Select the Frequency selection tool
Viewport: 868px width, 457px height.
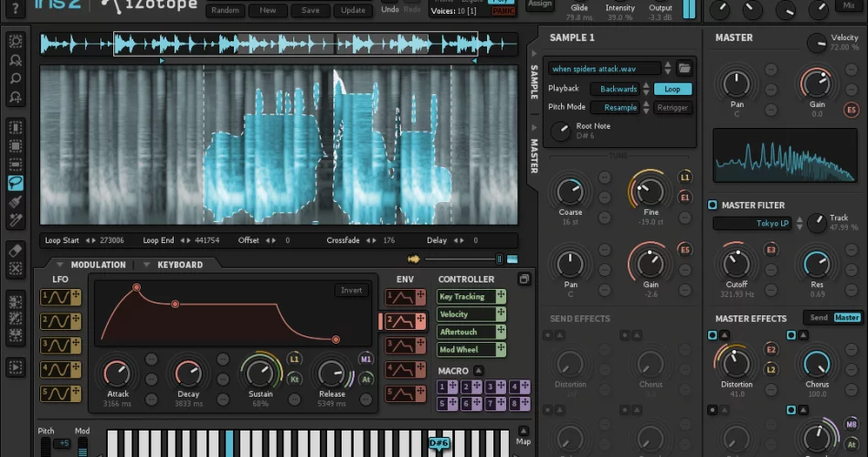[16, 165]
